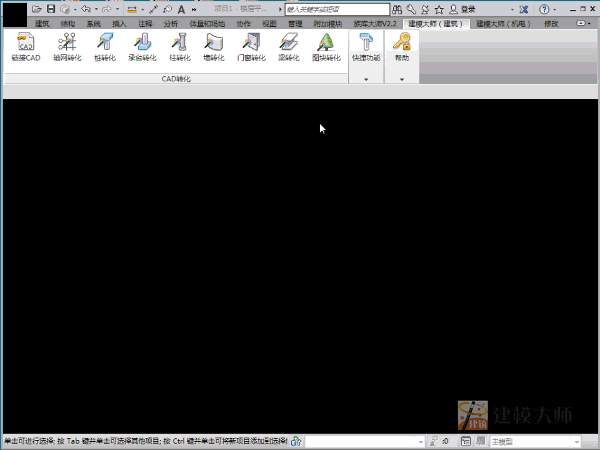Expand the 快捷功能 dropdown
600x450 pixels.
pos(366,78)
